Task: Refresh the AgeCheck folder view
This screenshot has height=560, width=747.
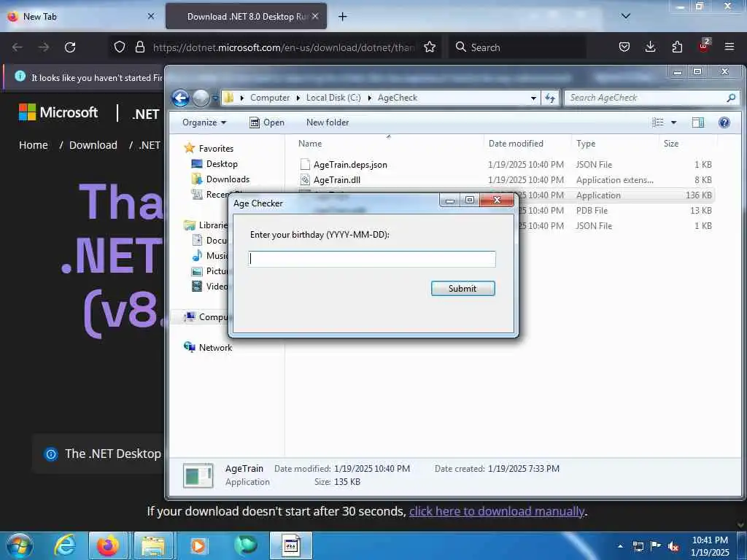Action: click(x=550, y=98)
